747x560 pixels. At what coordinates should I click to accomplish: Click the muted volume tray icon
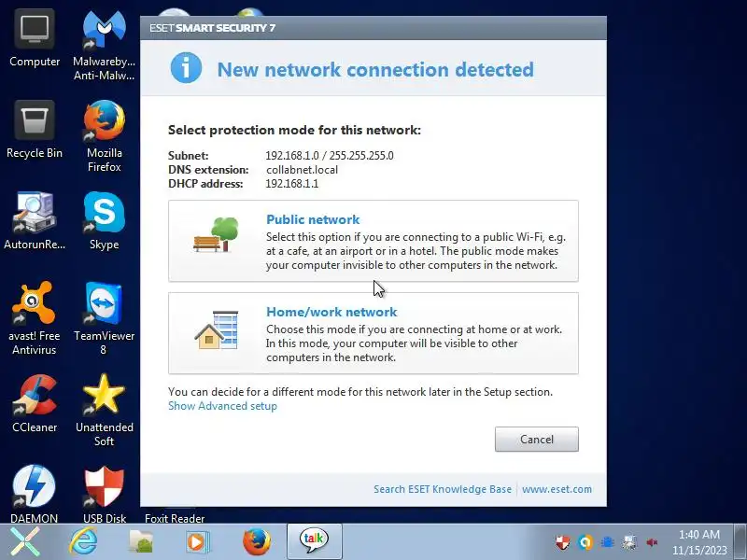click(652, 542)
